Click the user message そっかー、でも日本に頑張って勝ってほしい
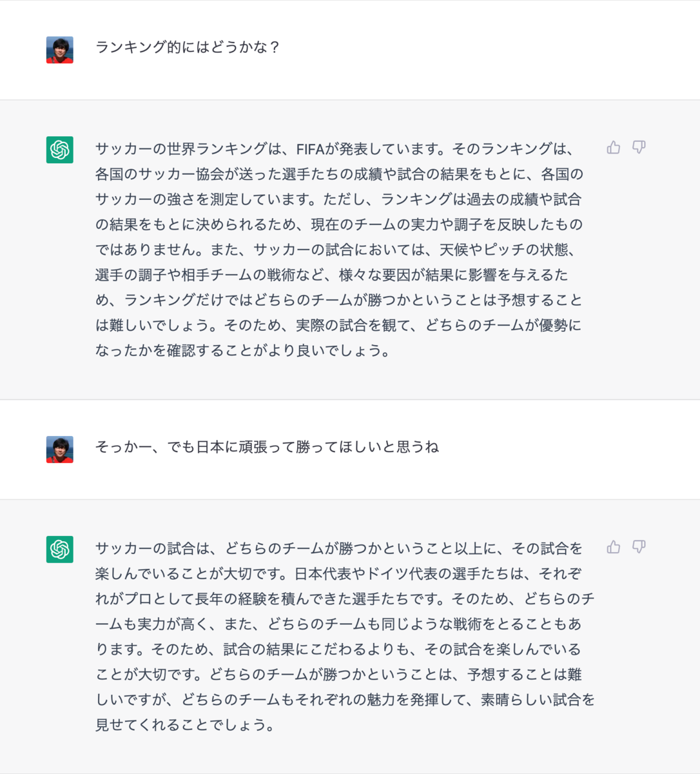700x774 pixels. click(267, 446)
